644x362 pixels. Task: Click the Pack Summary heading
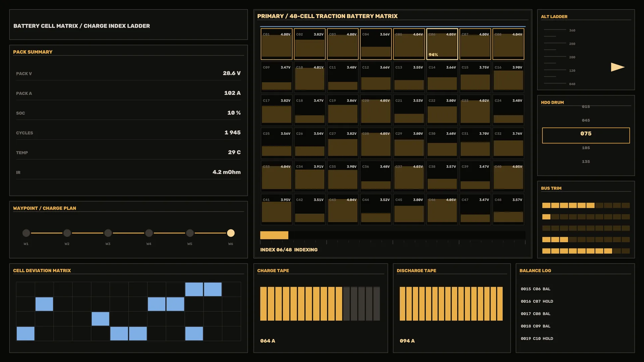[33, 52]
